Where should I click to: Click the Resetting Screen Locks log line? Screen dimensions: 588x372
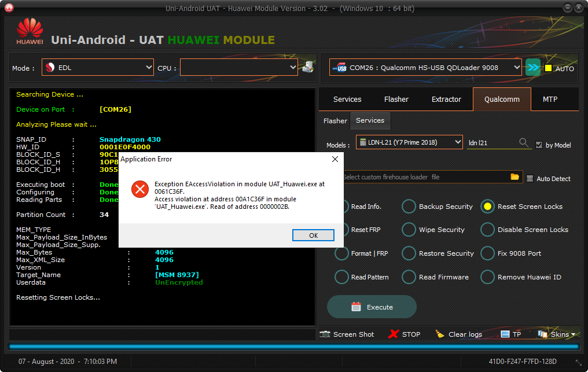pyautogui.click(x=58, y=297)
